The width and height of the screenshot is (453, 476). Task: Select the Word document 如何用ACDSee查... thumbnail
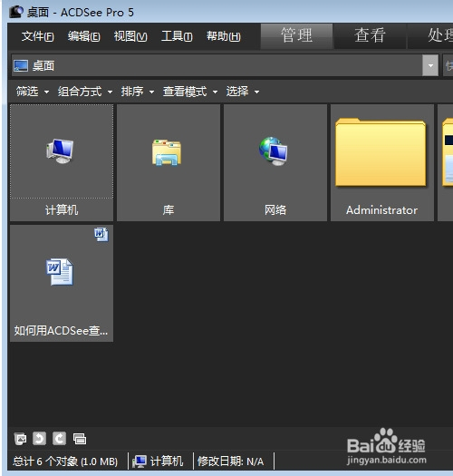point(62,283)
